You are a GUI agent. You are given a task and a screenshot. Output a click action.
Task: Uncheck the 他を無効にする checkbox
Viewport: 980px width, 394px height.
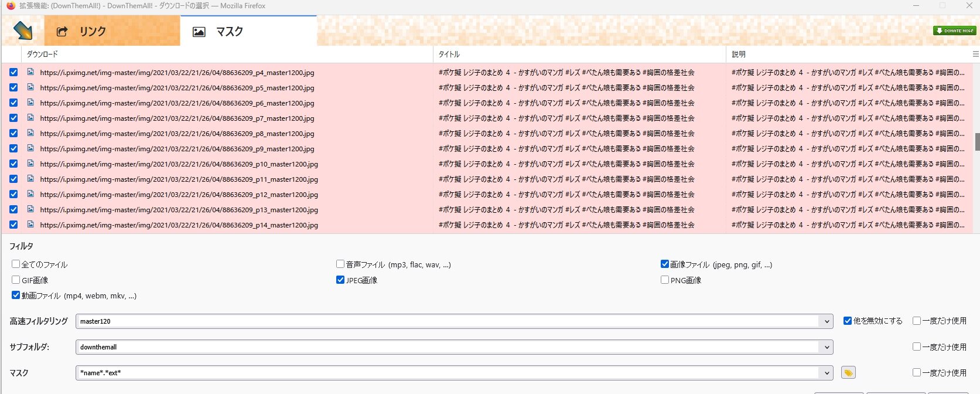tap(848, 321)
